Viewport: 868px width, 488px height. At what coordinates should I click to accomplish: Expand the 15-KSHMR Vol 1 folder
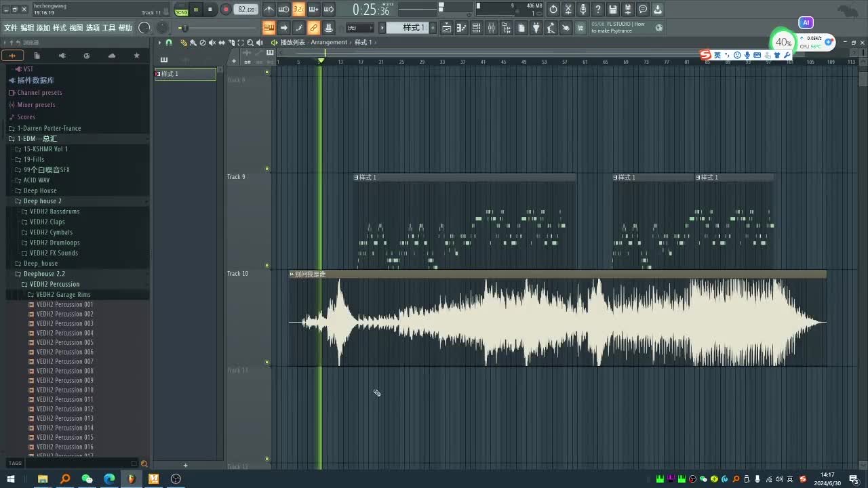tap(18, 149)
